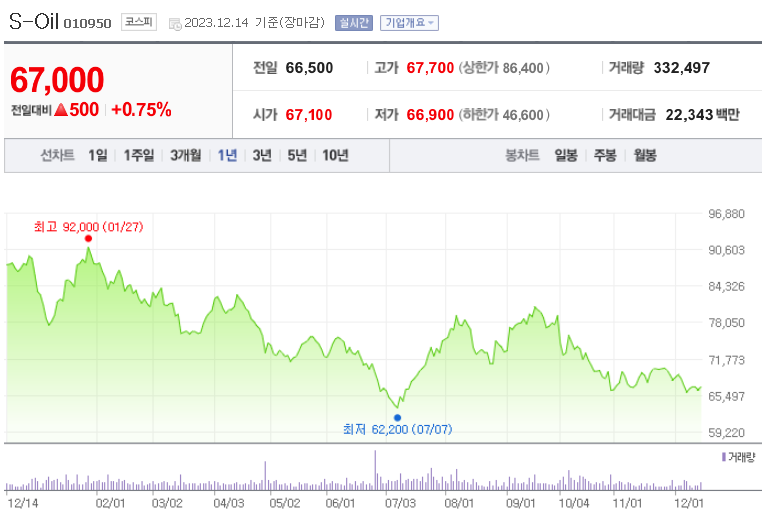
Task: Click the +0.75% change rate
Action: point(141,110)
